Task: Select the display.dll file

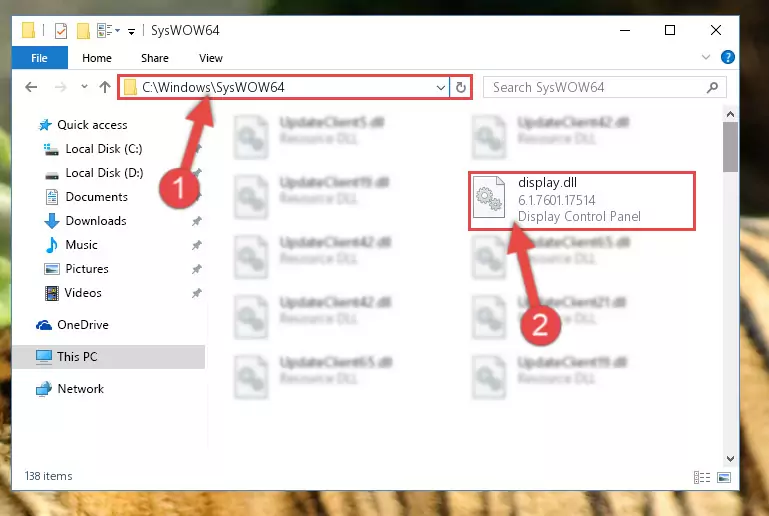Action: coord(582,200)
